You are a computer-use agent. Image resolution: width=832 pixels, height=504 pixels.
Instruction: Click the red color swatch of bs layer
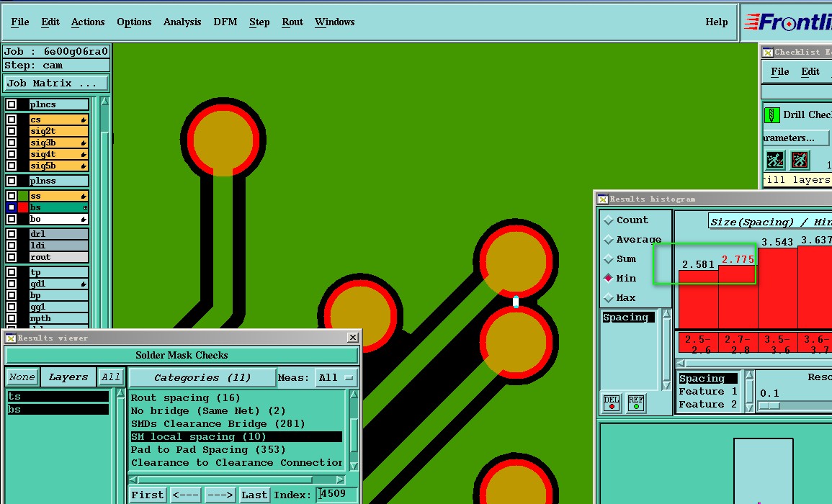pos(23,207)
